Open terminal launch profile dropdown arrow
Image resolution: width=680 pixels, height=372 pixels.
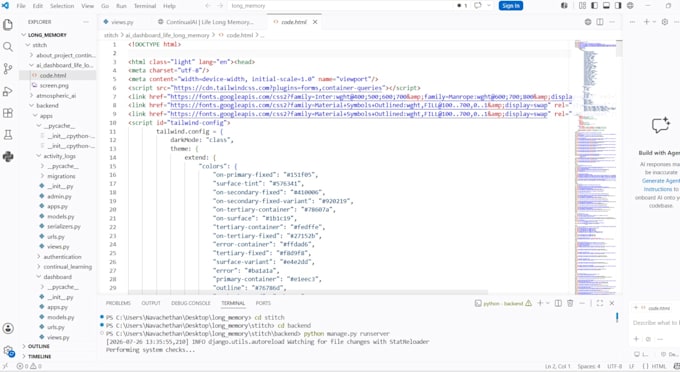(x=548, y=303)
